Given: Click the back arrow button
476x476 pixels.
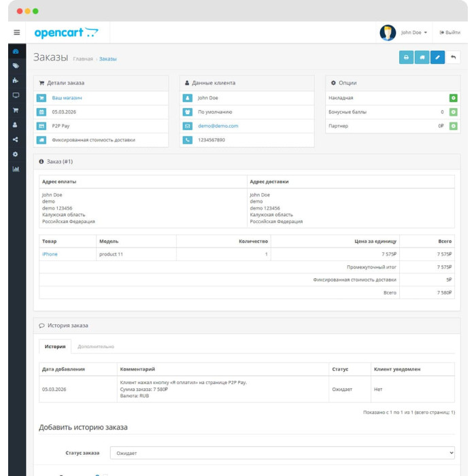Looking at the screenshot, I should tap(454, 57).
